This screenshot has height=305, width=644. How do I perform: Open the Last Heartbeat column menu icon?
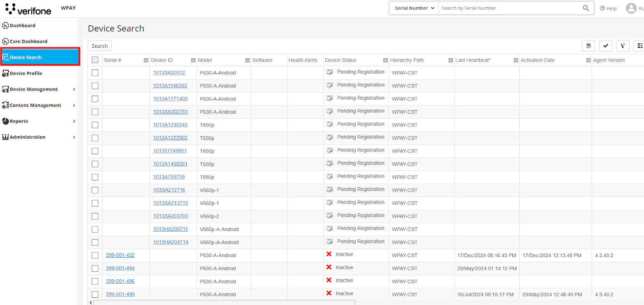click(516, 60)
